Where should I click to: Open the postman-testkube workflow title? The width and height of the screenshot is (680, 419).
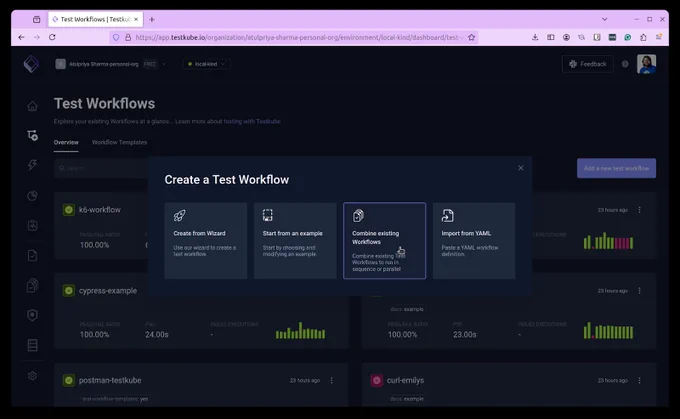click(110, 380)
